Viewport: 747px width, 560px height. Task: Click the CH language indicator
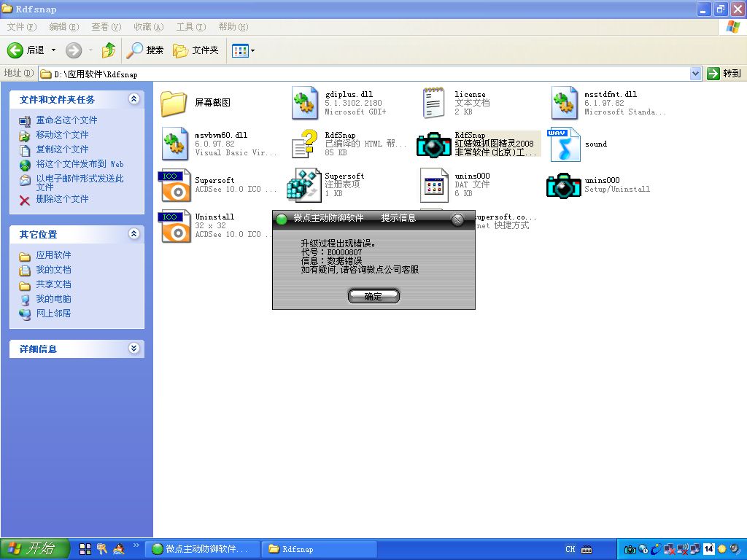coord(570,549)
